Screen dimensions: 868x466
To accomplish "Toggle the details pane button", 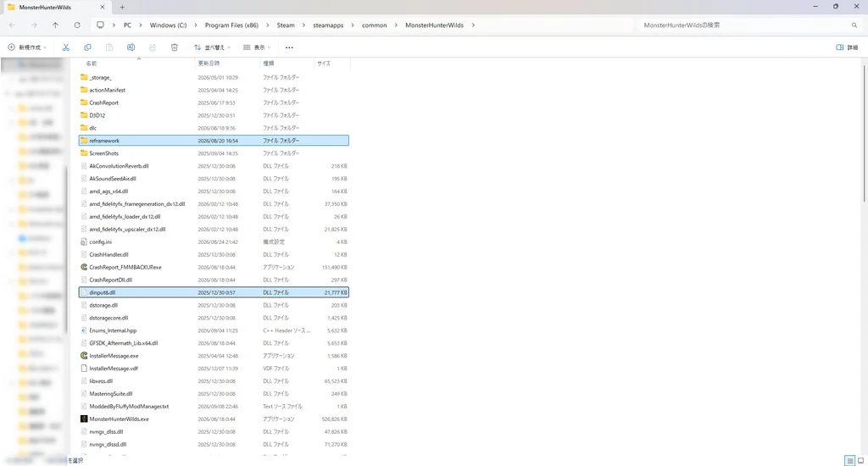I will tap(847, 47).
